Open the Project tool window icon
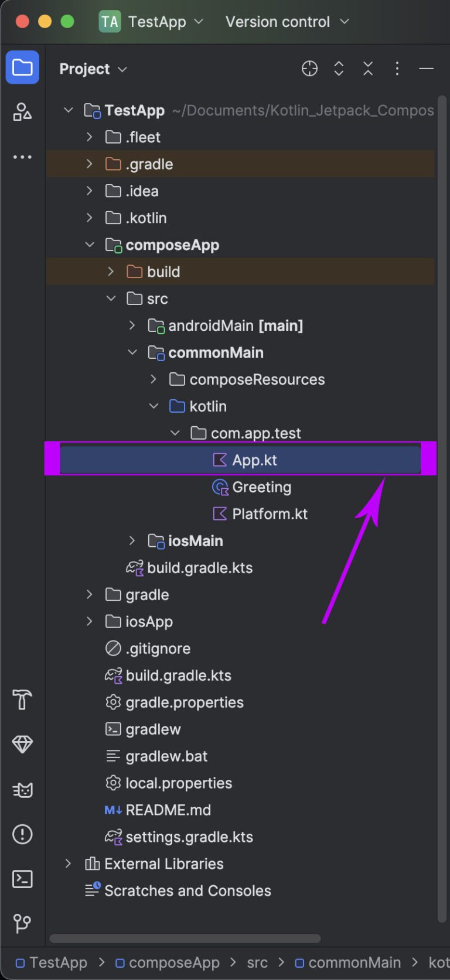Image resolution: width=450 pixels, height=980 pixels. coord(22,68)
